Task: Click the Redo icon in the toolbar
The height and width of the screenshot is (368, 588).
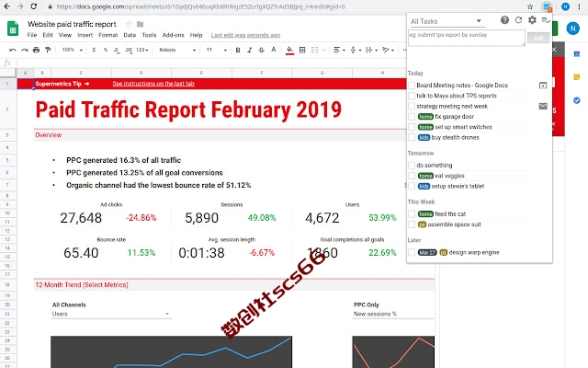Action: pos(25,50)
